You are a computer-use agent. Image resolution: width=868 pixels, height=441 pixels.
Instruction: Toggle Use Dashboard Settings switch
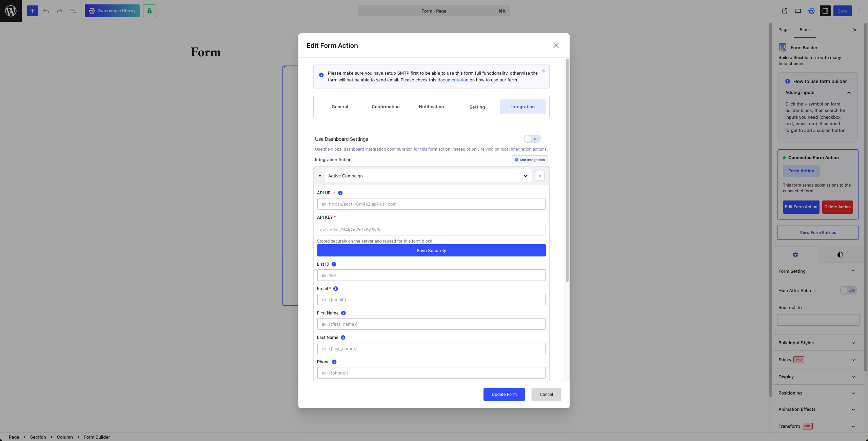coord(532,139)
